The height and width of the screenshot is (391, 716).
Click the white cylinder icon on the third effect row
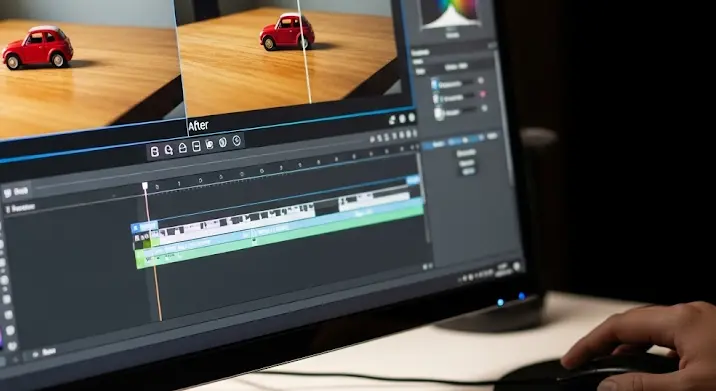click(x=439, y=113)
